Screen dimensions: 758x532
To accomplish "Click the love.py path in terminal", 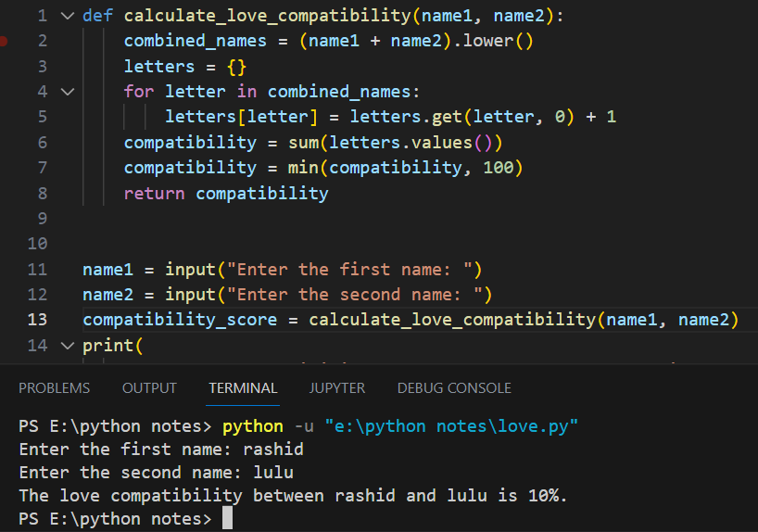I will click(x=451, y=426).
